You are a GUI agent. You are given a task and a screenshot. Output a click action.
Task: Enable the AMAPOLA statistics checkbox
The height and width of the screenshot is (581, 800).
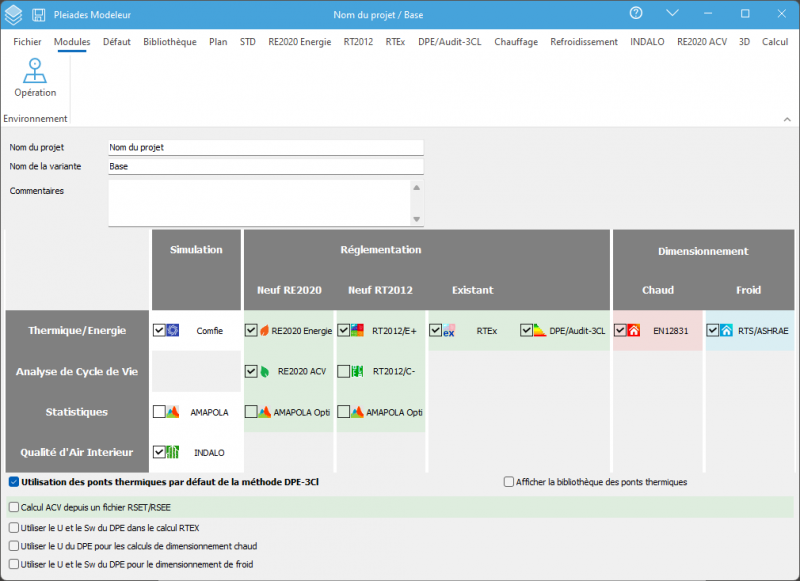159,412
